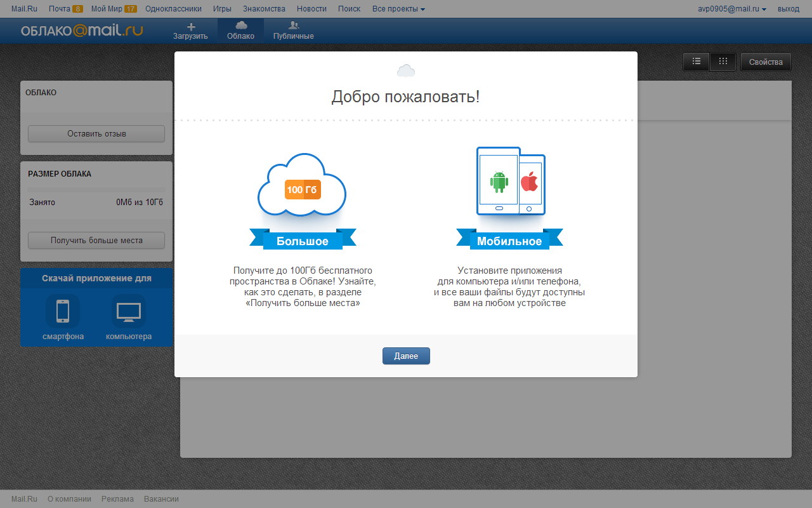Screen dimensions: 812x508
Task: Open the Публичные tab
Action: 293,30
